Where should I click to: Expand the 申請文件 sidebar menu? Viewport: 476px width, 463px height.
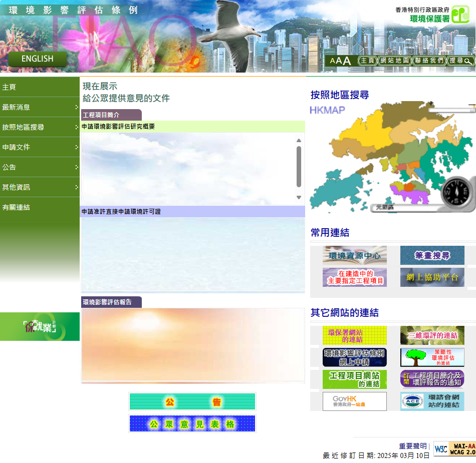click(40, 147)
